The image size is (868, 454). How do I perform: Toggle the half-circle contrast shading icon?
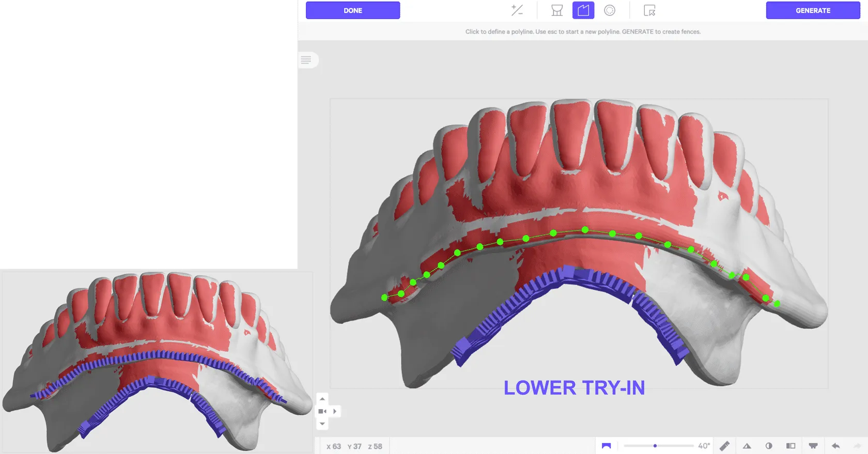pyautogui.click(x=769, y=446)
